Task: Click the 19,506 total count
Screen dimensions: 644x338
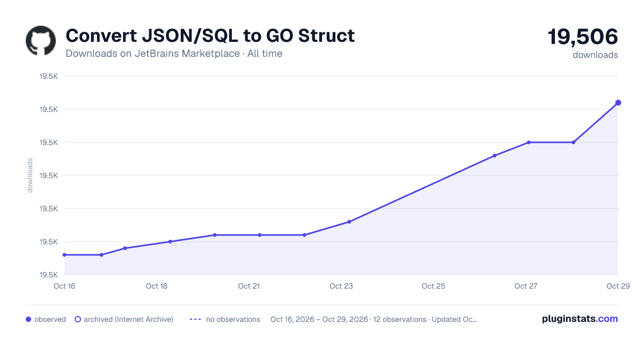Action: click(x=583, y=37)
